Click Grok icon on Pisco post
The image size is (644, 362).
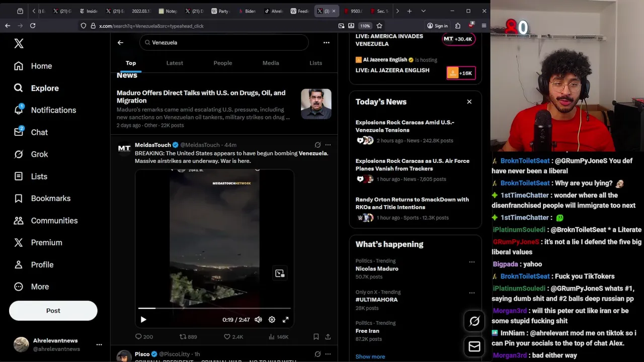click(x=317, y=354)
